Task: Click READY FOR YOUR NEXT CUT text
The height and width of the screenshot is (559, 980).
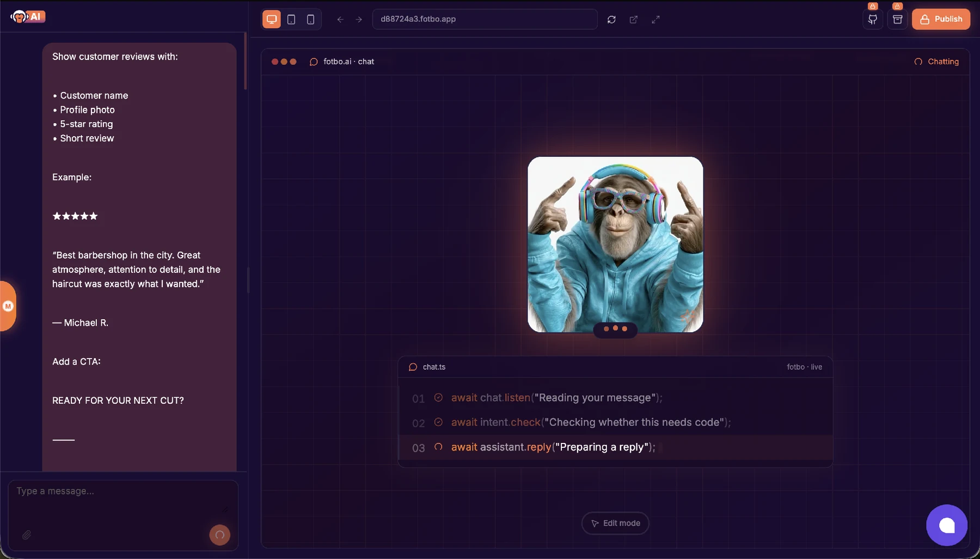Action: tap(118, 400)
